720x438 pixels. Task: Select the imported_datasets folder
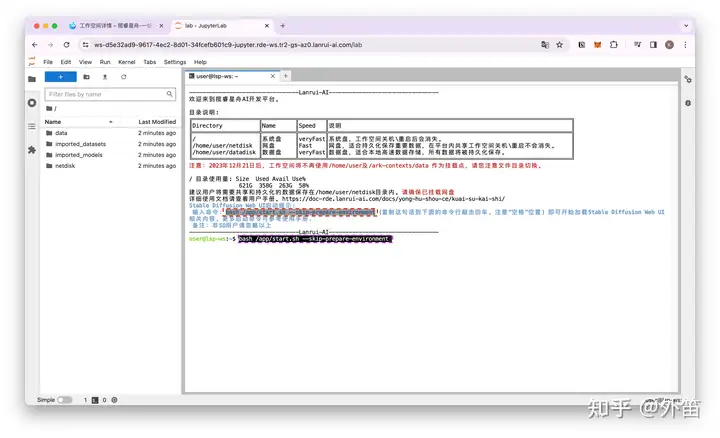coord(111,144)
